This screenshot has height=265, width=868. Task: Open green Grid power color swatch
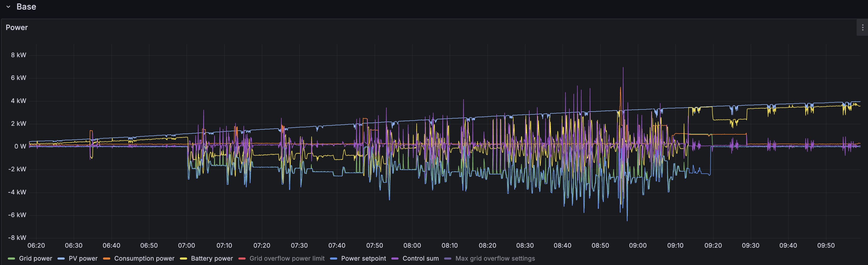coord(11,259)
